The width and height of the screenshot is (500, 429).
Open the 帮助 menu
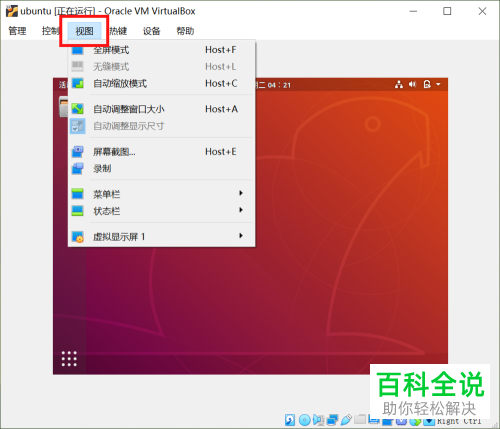pos(185,31)
